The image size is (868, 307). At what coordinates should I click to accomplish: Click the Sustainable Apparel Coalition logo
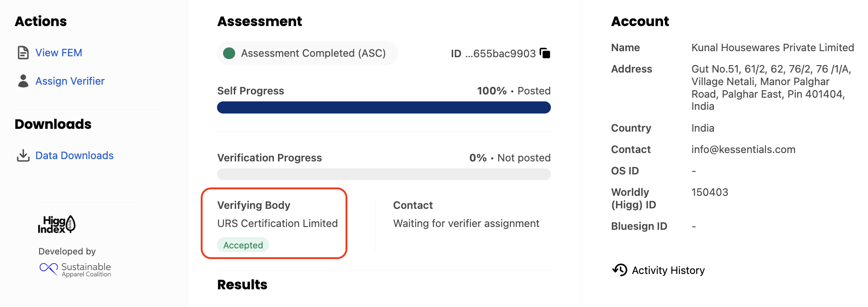tap(75, 269)
